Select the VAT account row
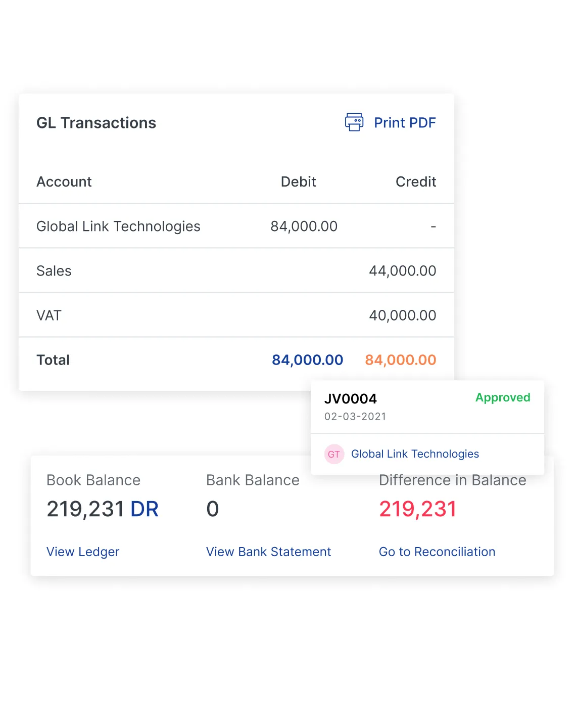 click(x=202, y=315)
